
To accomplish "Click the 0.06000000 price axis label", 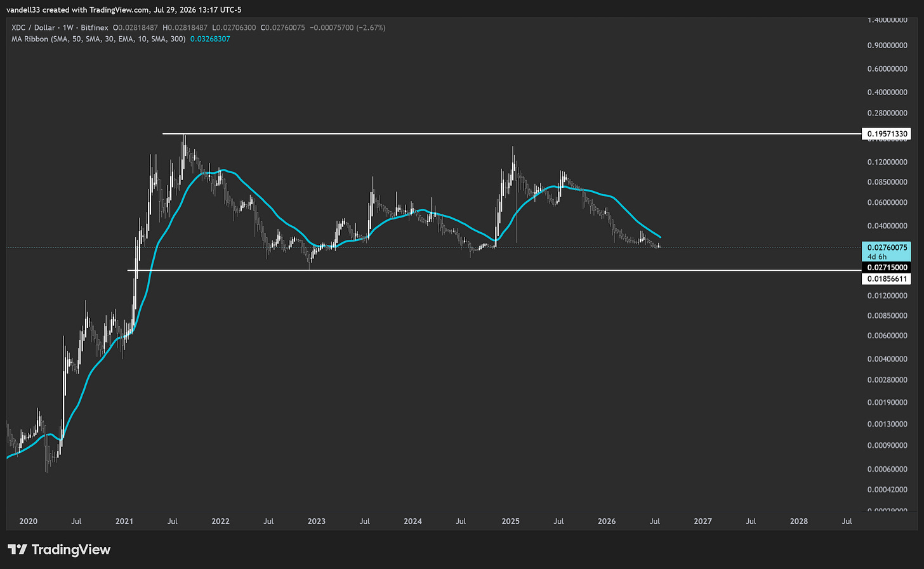I will [887, 203].
